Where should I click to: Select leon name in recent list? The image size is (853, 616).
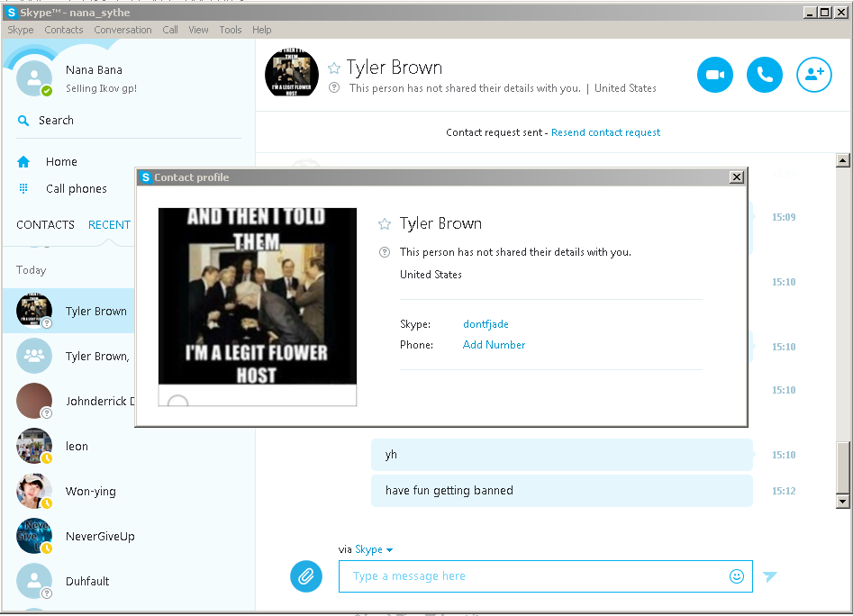(x=77, y=446)
